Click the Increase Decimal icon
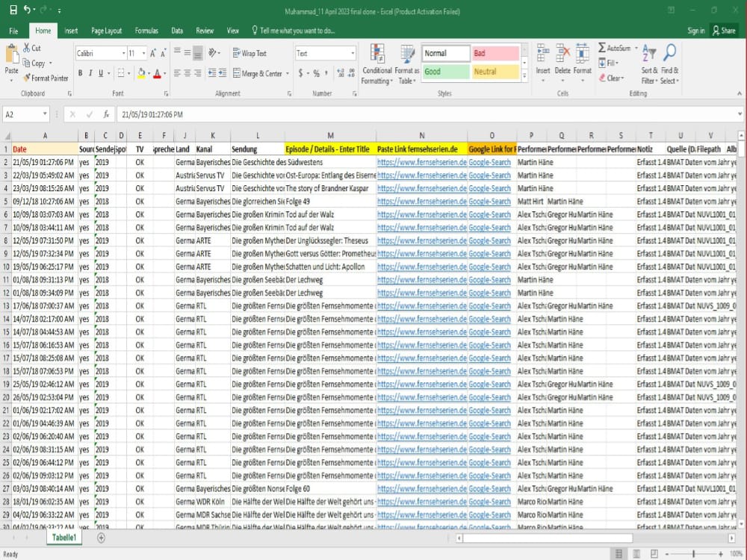Image resolution: width=747 pixels, height=560 pixels. tap(340, 73)
